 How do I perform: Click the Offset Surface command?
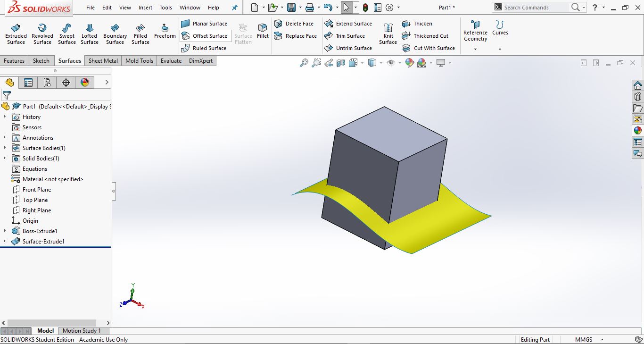tap(206, 36)
